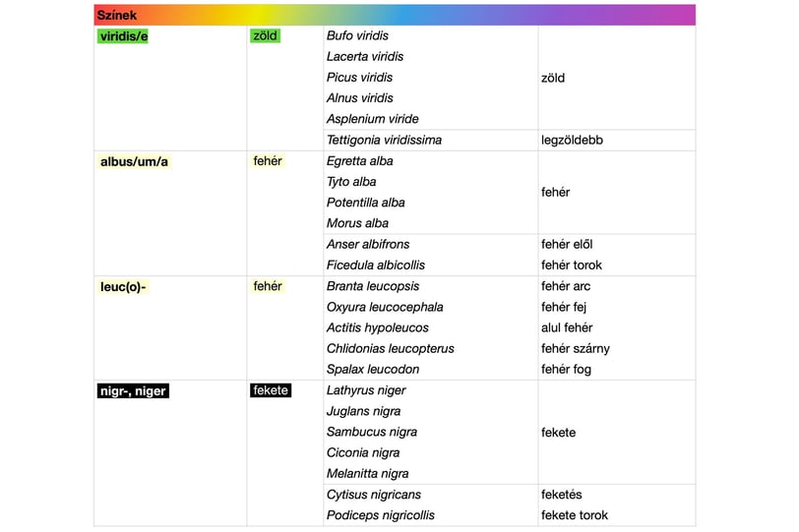Click the black-highlighted nigr-, niger cell
Screen dimensions: 799x532
134,391
